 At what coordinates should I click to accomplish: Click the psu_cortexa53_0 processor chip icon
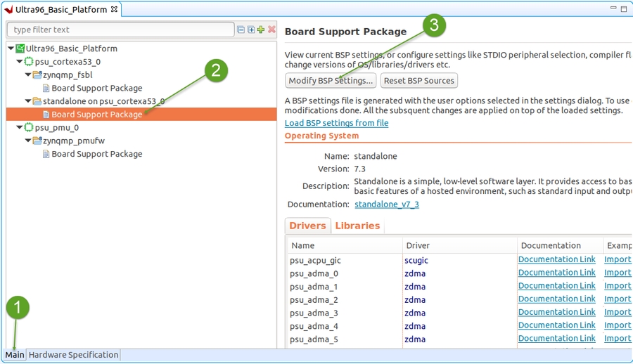(29, 62)
